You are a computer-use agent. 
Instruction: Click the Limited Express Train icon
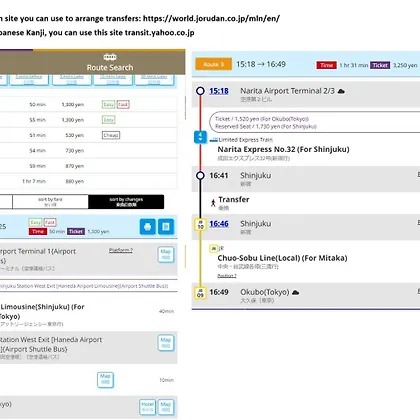click(214, 140)
